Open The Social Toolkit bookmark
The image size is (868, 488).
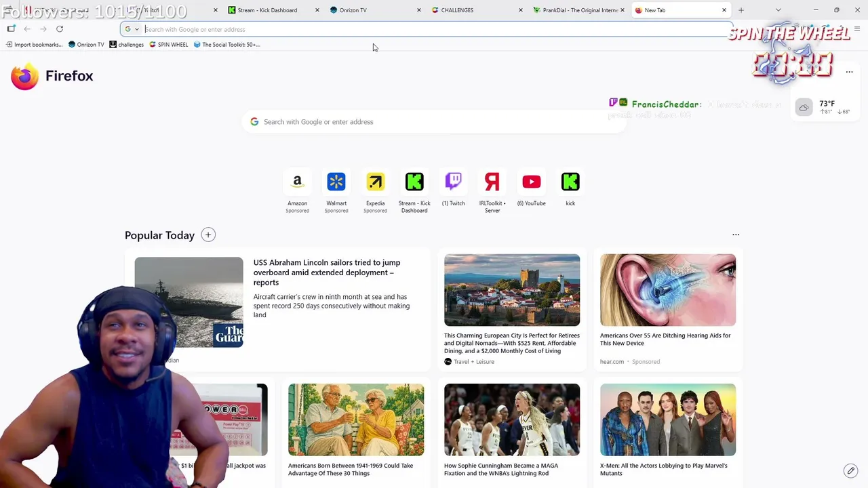click(226, 45)
